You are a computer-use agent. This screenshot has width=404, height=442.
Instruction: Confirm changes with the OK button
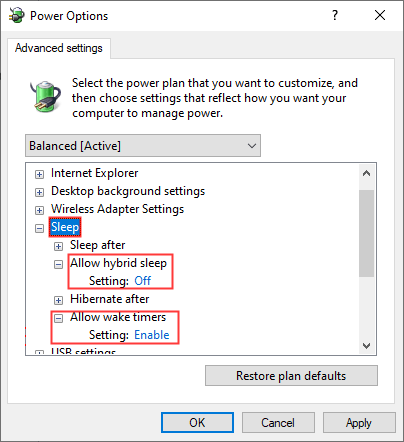197,423
